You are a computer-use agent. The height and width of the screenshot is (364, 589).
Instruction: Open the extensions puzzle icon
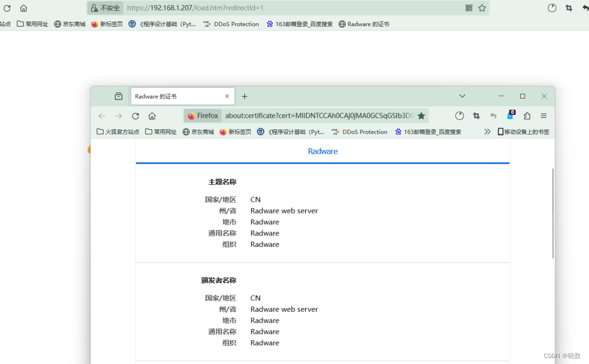click(x=527, y=116)
